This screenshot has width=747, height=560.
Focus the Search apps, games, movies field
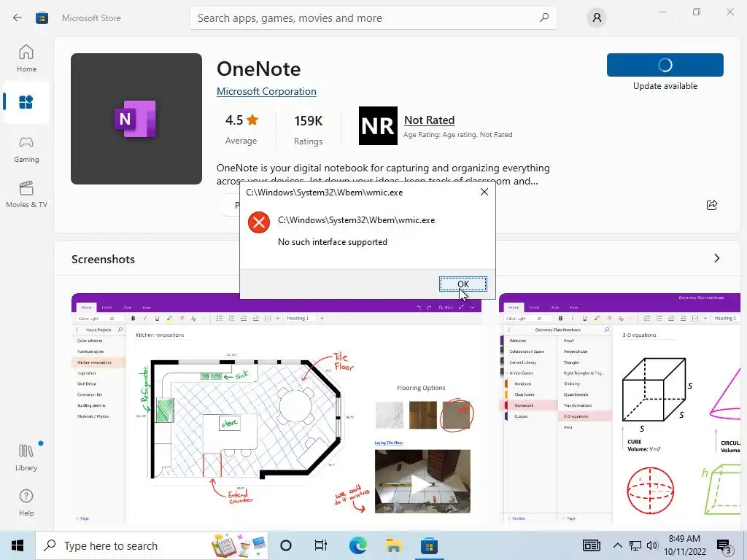point(373,18)
